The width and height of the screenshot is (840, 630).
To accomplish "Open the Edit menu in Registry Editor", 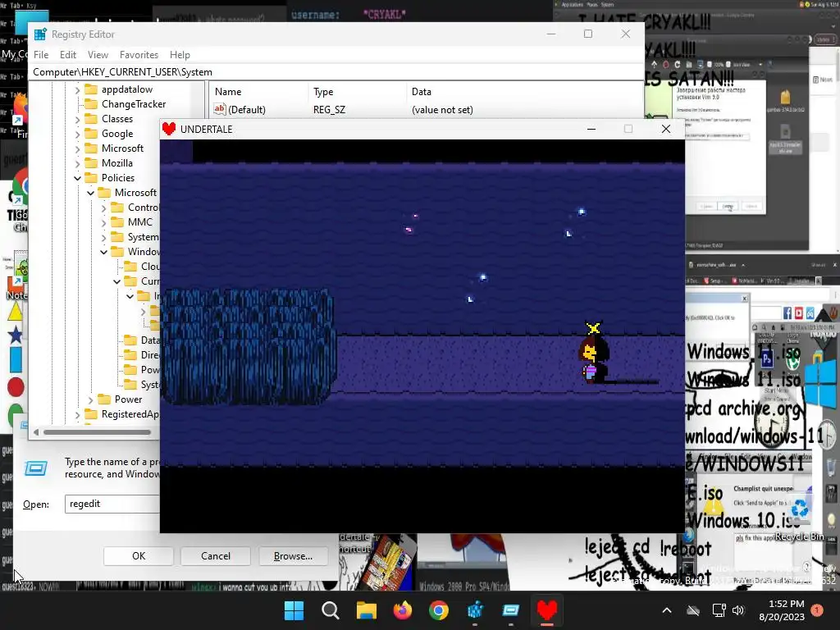I will coord(67,55).
